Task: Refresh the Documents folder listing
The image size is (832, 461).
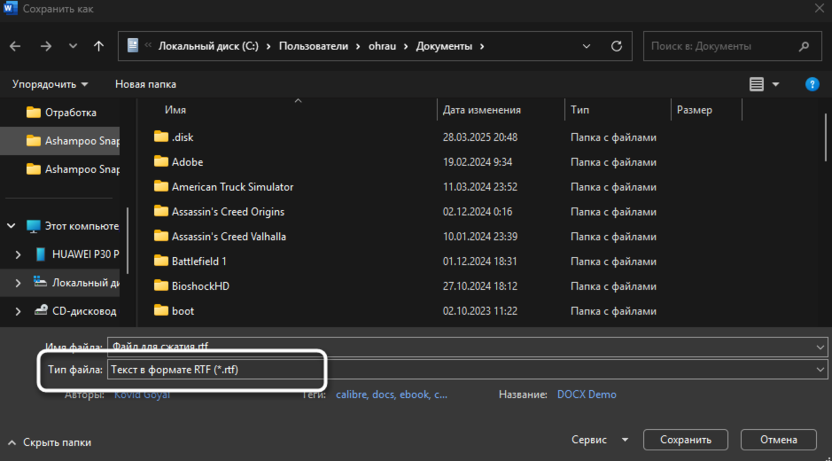Action: (x=617, y=46)
